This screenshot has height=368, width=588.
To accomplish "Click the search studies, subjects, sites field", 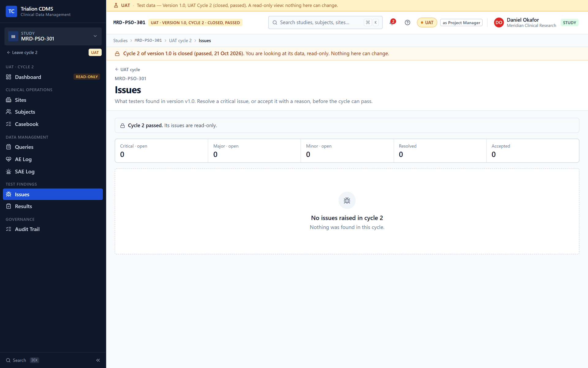I will [325, 22].
